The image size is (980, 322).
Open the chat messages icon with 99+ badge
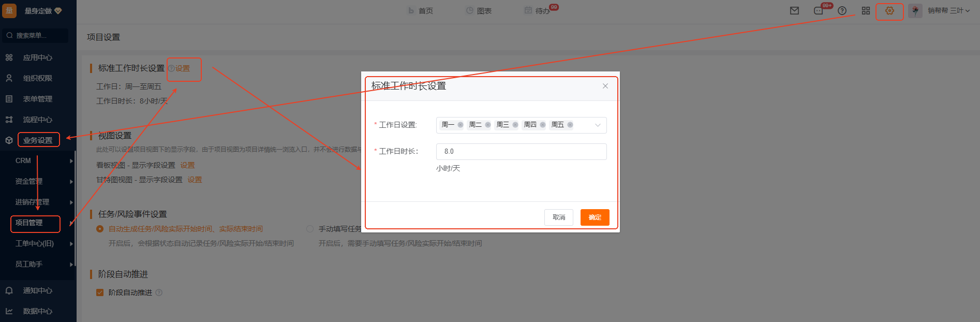coord(819,11)
